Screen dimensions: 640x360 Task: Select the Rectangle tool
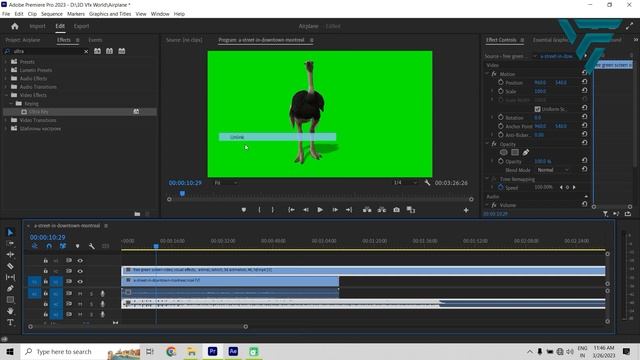(10, 300)
